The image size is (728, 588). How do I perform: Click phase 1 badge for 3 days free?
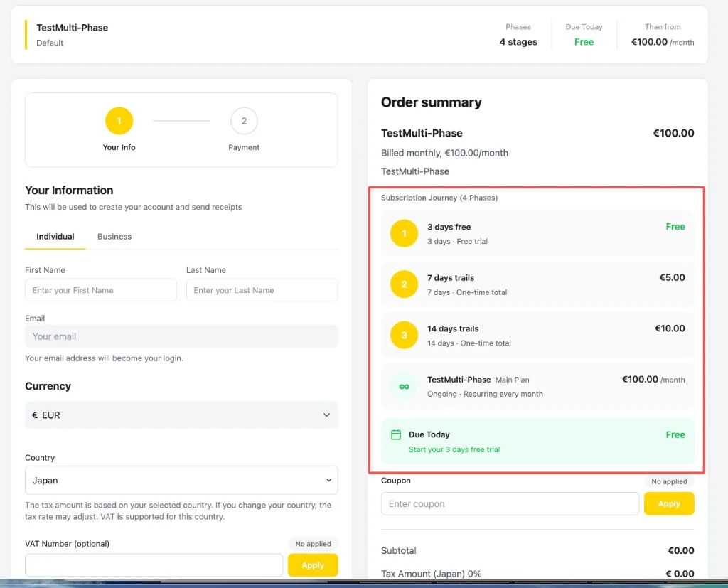point(404,233)
